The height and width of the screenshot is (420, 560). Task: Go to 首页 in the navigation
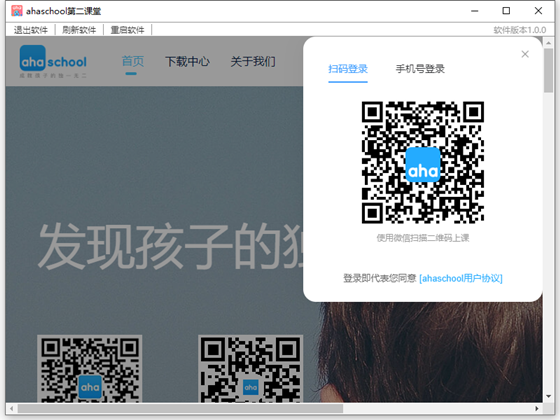coord(132,61)
